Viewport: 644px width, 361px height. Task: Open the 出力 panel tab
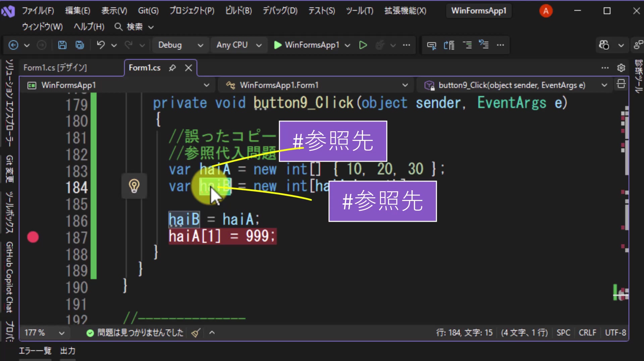point(68,351)
